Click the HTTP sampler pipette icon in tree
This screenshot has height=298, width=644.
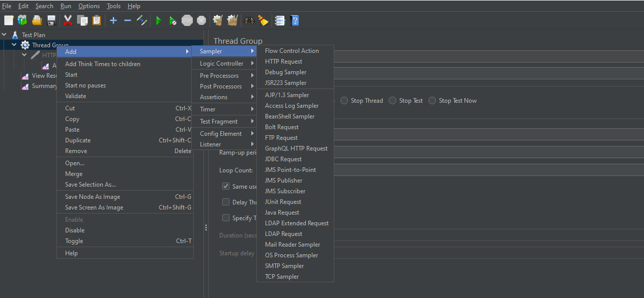pos(35,55)
